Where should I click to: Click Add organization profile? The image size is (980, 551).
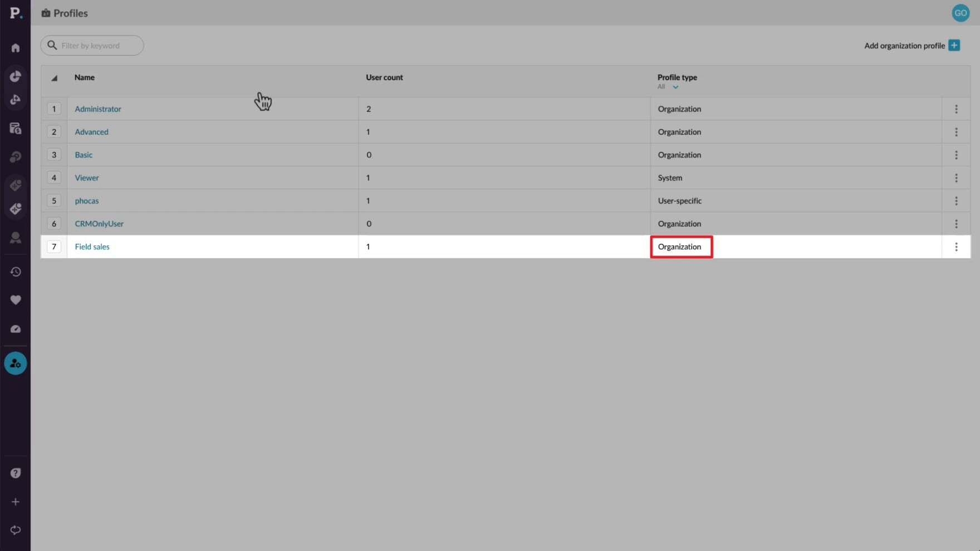point(904,46)
